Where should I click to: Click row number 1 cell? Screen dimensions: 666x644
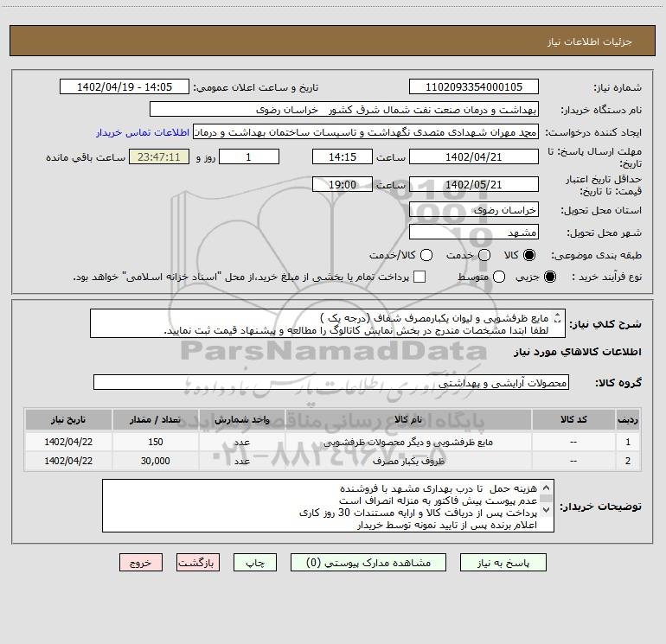(628, 442)
